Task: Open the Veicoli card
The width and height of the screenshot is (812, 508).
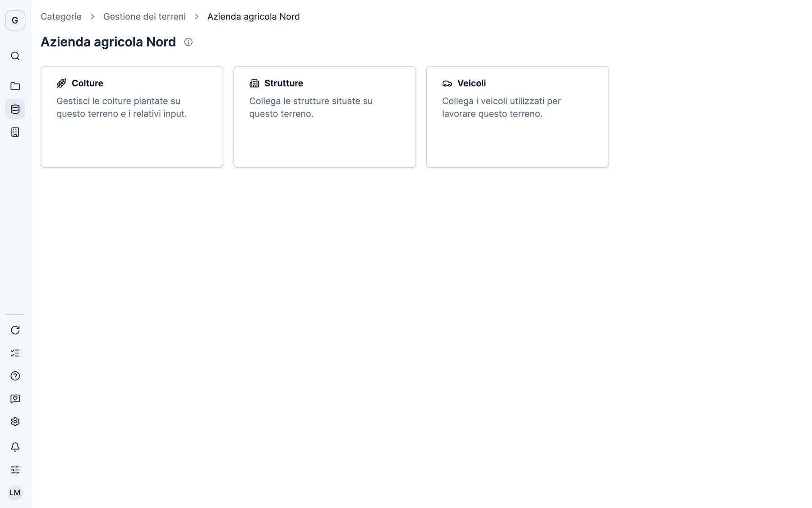Action: click(x=517, y=117)
